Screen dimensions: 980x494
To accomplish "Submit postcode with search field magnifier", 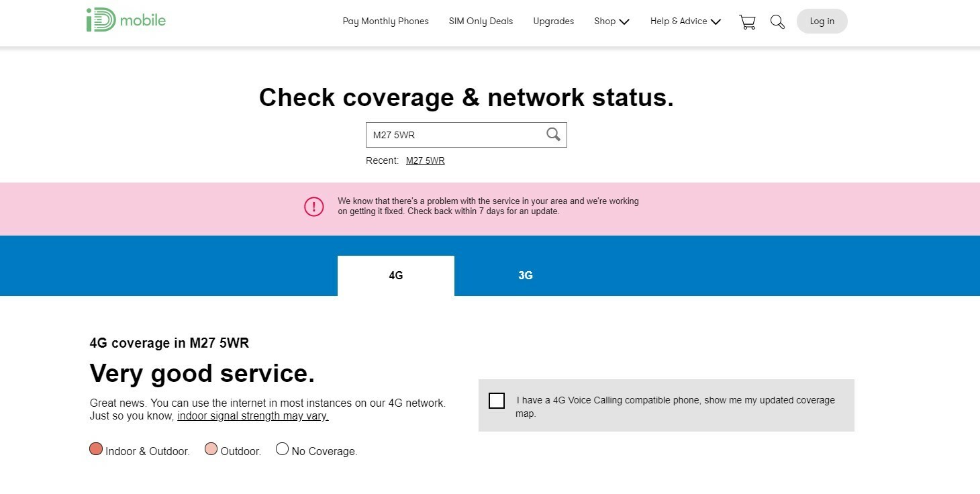I will [x=553, y=134].
